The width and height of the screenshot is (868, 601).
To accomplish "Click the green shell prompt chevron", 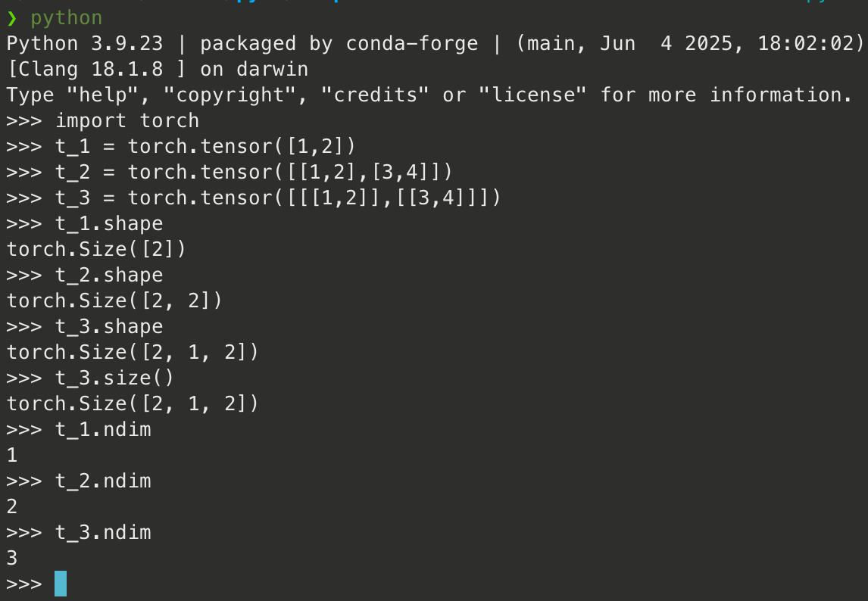I will (x=11, y=17).
